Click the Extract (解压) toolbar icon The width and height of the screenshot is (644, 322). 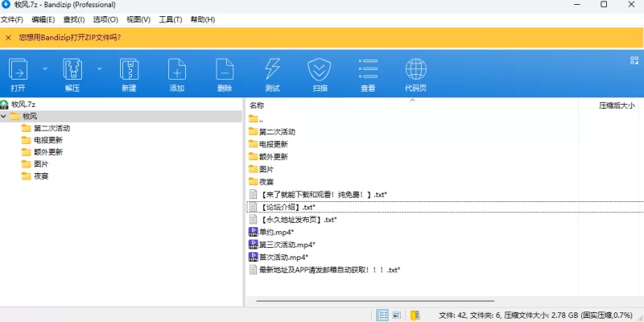[72, 69]
